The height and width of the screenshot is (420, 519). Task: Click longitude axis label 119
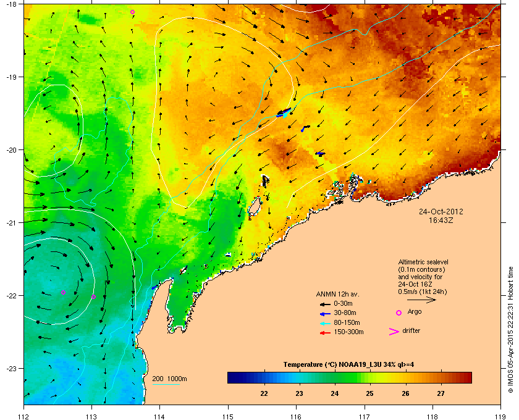pos(500,417)
